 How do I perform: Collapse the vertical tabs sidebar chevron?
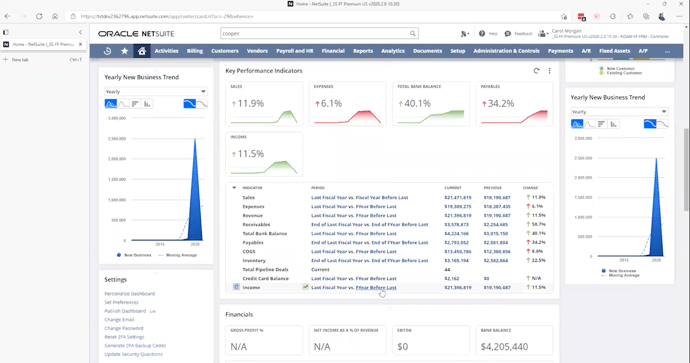tap(80, 32)
